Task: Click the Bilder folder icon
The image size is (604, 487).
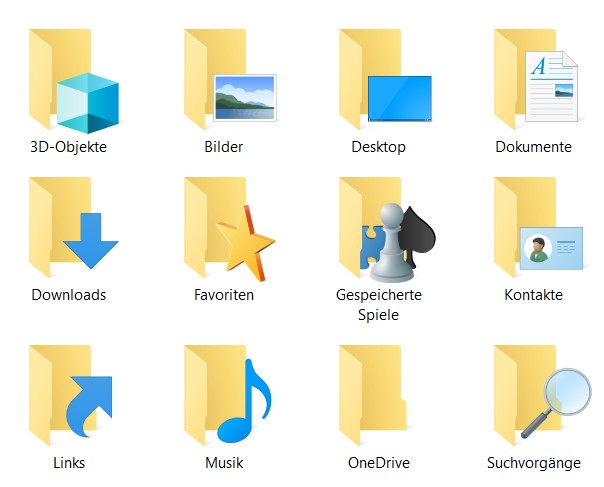Action: pos(227,80)
